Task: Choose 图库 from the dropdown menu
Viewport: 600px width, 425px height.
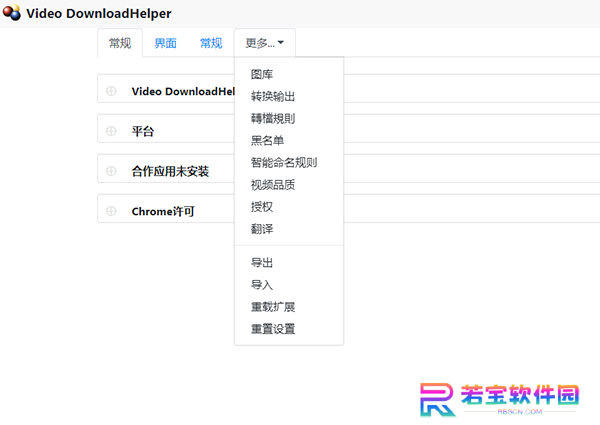Action: tap(289, 74)
